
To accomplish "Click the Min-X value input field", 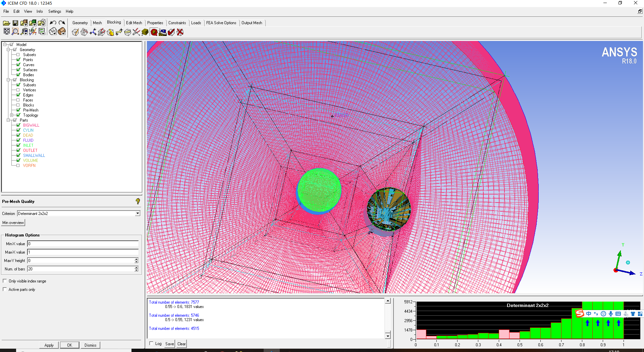I will point(83,244).
